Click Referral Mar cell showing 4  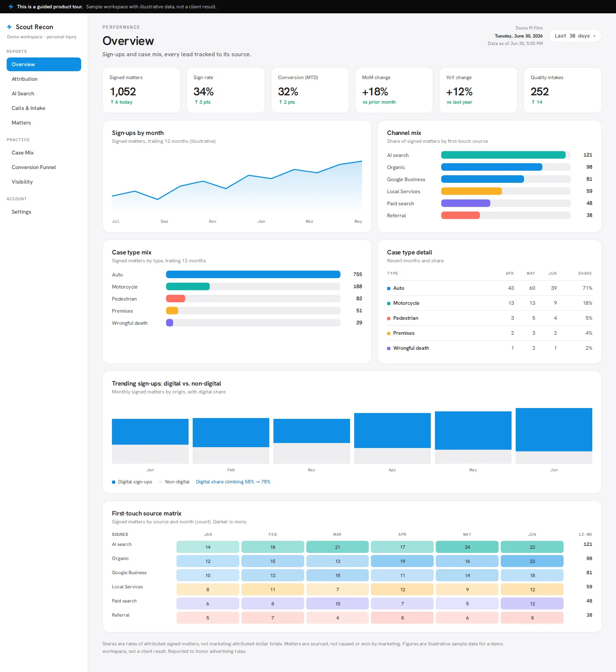coord(338,618)
